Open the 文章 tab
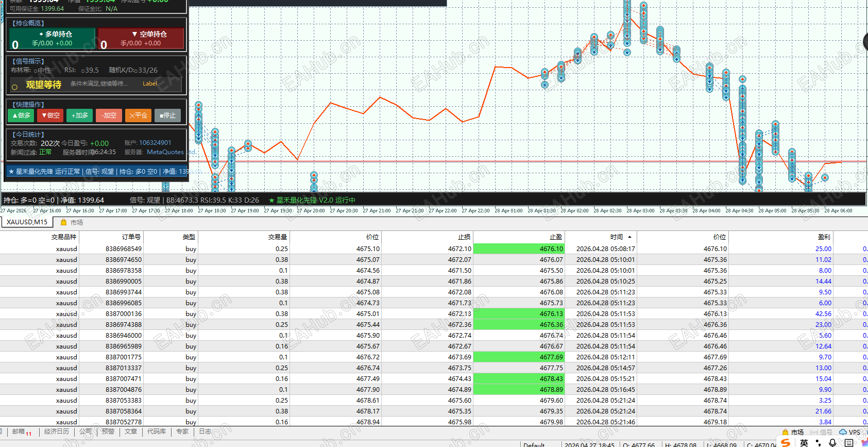This screenshot has width=868, height=447. coord(131,432)
